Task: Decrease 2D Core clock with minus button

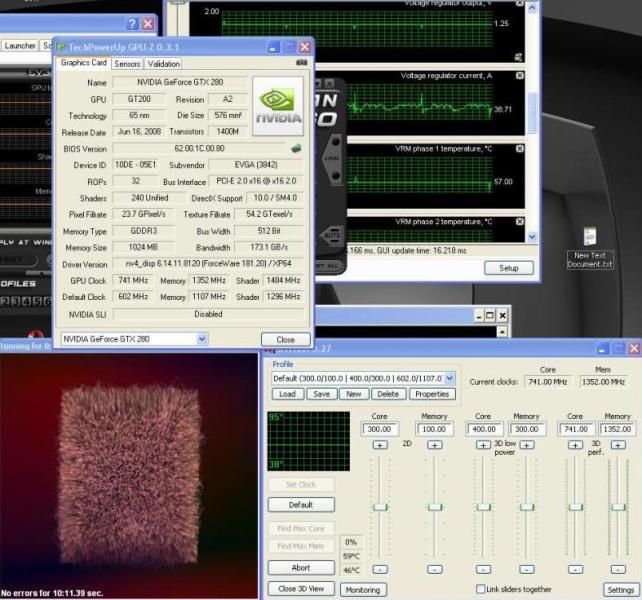Action: click(380, 569)
